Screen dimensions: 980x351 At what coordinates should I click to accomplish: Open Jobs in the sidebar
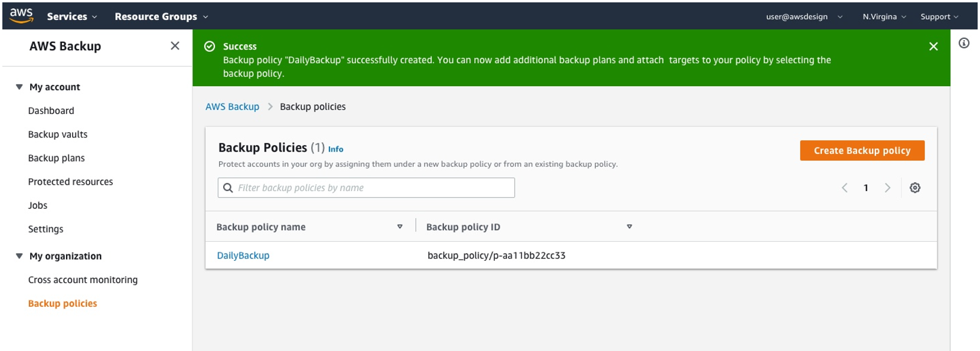[38, 205]
